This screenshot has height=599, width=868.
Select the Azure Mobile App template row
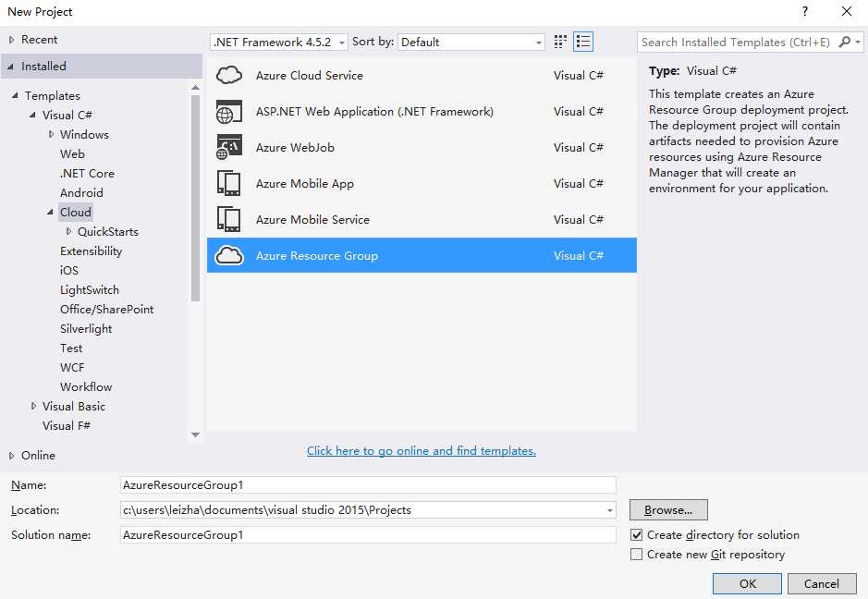coord(422,183)
